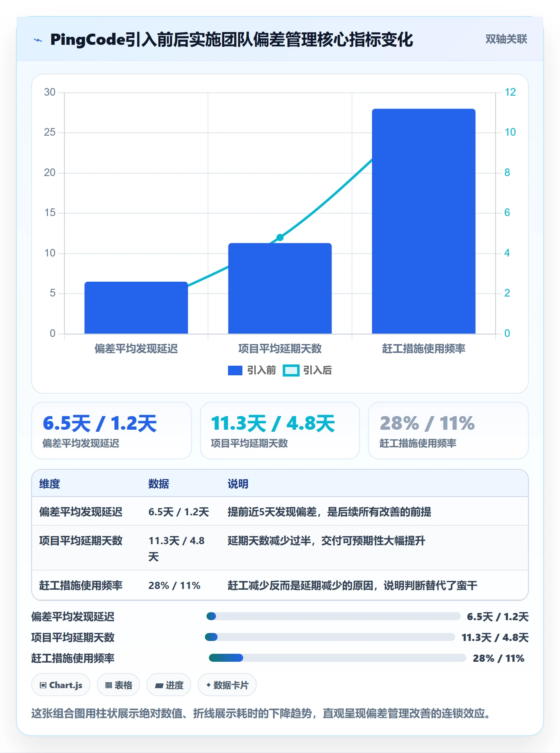Click the 赶工措施使用频率 x-axis label
The image size is (560, 753).
[x=424, y=348]
